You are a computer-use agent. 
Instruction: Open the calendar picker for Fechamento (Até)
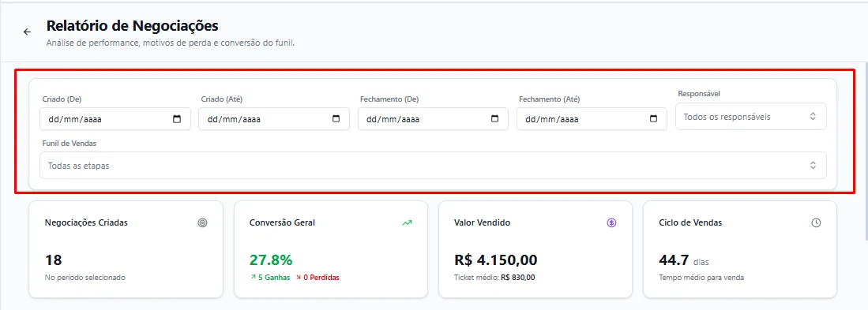(654, 119)
